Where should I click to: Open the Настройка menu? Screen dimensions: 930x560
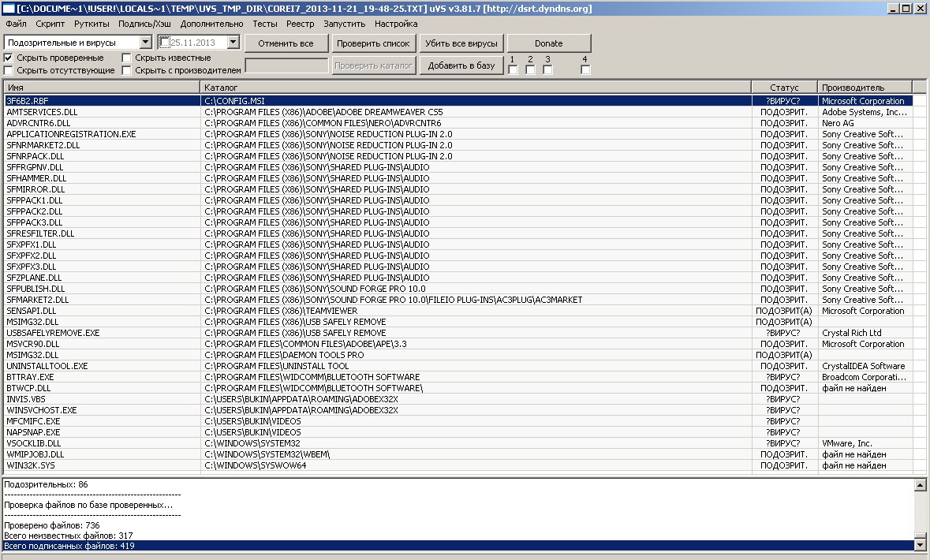click(x=396, y=24)
